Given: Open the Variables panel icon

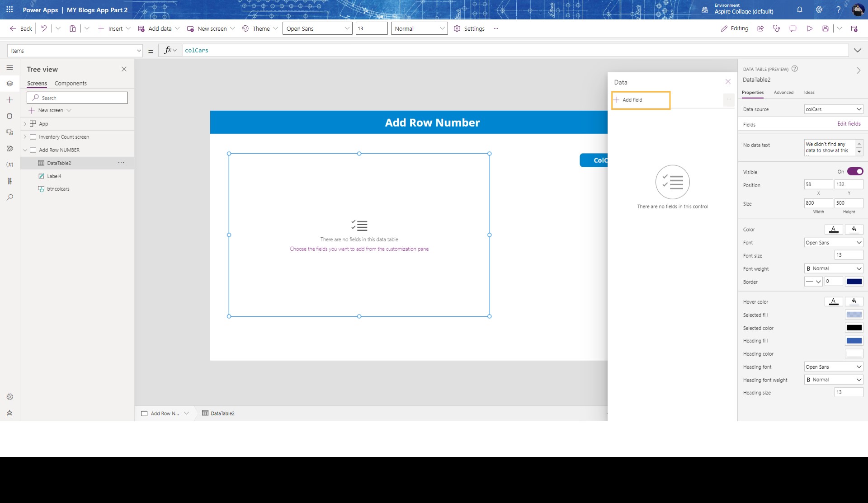Looking at the screenshot, I should 10,164.
